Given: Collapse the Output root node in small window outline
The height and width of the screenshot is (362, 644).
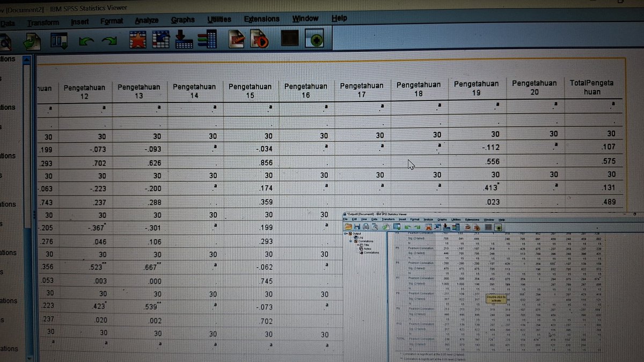Looking at the screenshot, I should [346, 233].
